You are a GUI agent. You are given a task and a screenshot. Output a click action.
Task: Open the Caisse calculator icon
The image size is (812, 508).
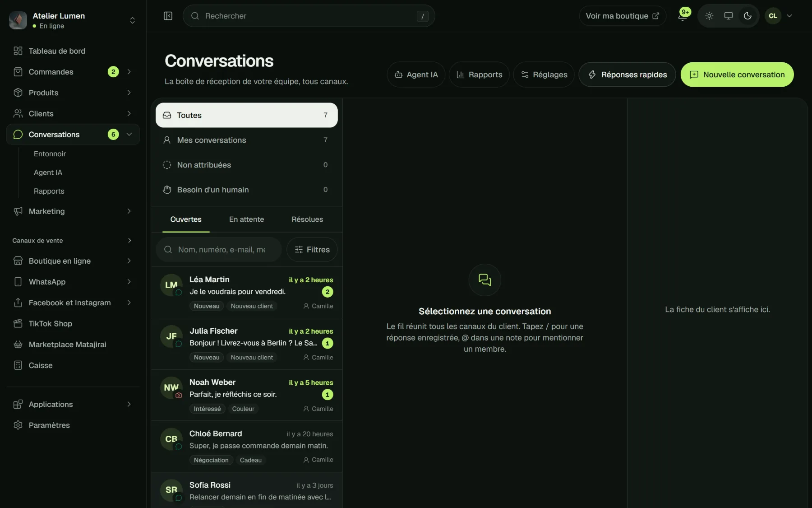(18, 365)
